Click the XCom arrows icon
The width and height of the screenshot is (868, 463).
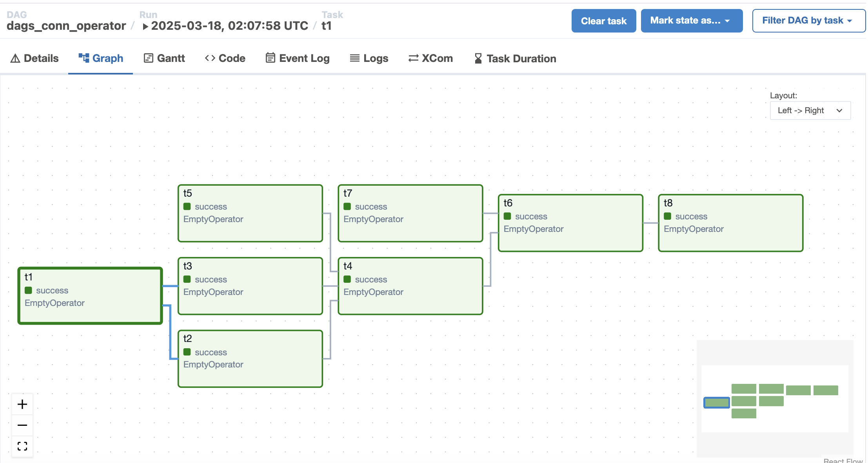click(x=413, y=58)
